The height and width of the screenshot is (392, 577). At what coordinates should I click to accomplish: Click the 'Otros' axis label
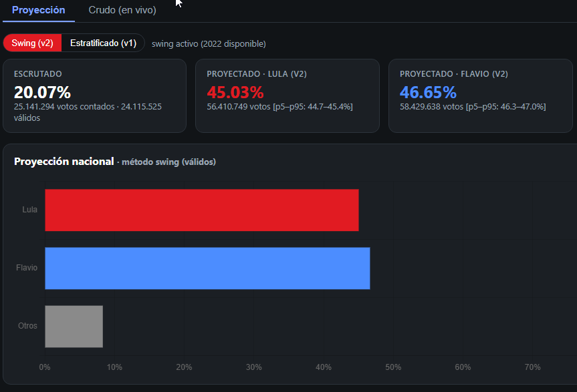coord(27,325)
